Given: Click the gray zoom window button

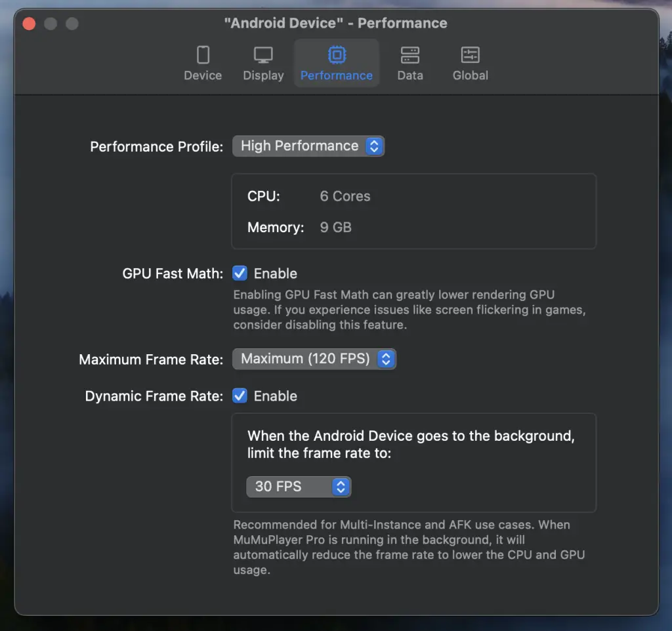Looking at the screenshot, I should point(72,24).
